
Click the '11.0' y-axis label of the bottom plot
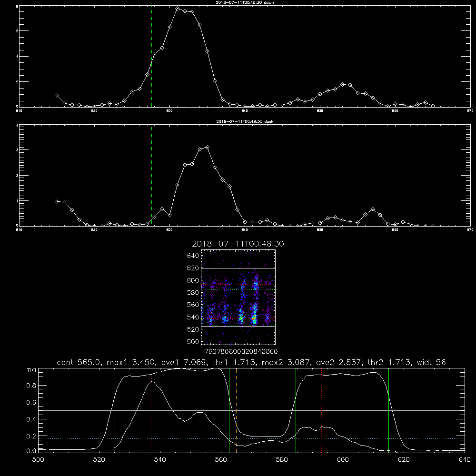(x=31, y=370)
